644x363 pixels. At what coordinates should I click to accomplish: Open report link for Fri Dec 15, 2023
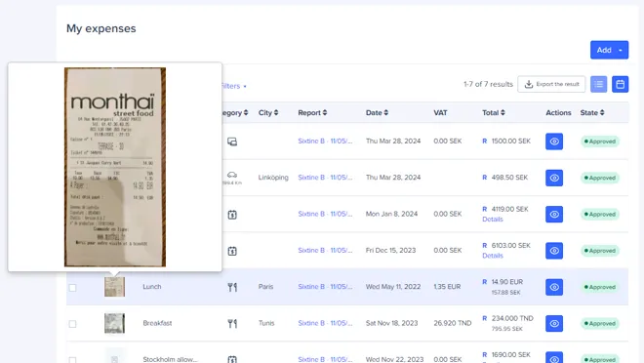(x=325, y=250)
